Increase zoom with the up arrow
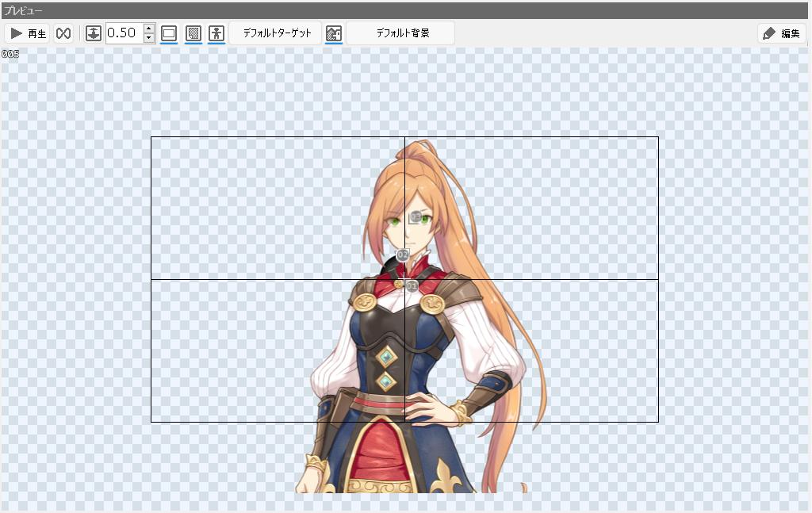Screen dimensions: 812x513 click(x=149, y=28)
